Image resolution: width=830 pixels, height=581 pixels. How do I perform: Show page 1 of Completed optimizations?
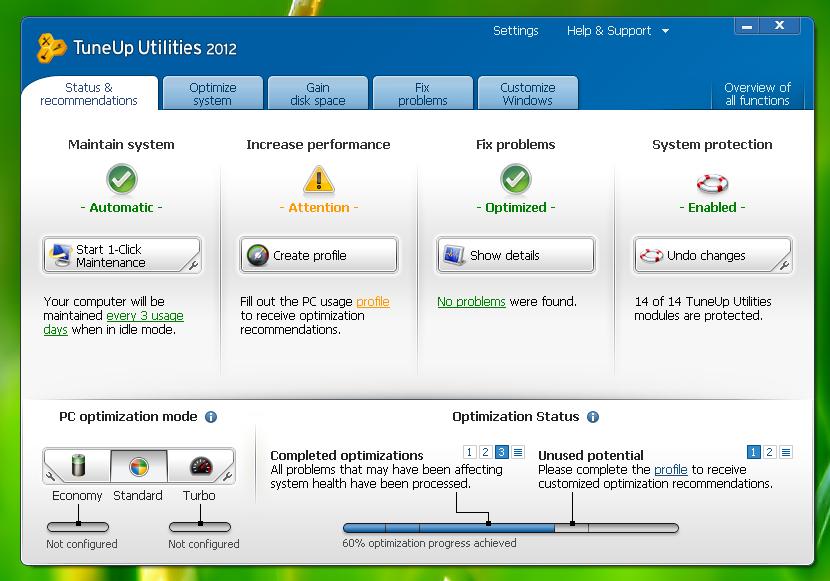pos(469,452)
